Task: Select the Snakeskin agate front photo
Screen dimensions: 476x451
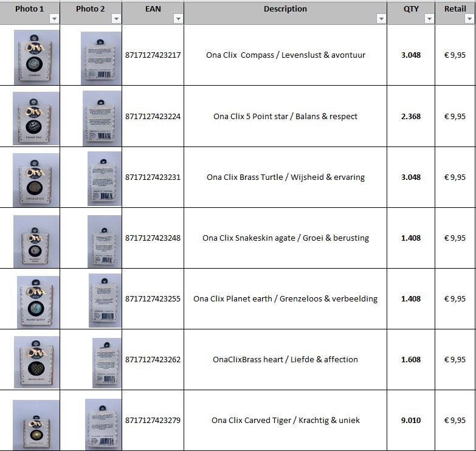Action: tap(36, 241)
